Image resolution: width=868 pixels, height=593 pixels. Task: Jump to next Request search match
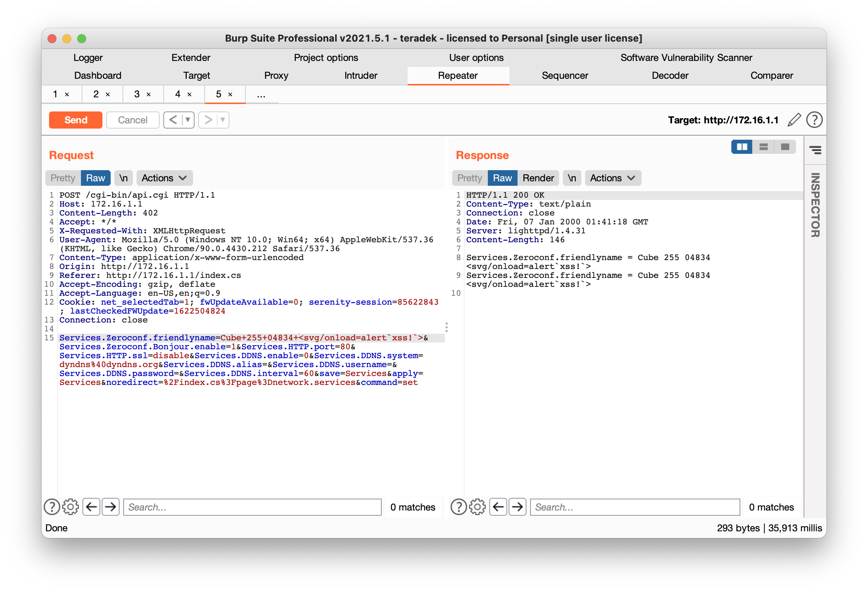pos(111,507)
